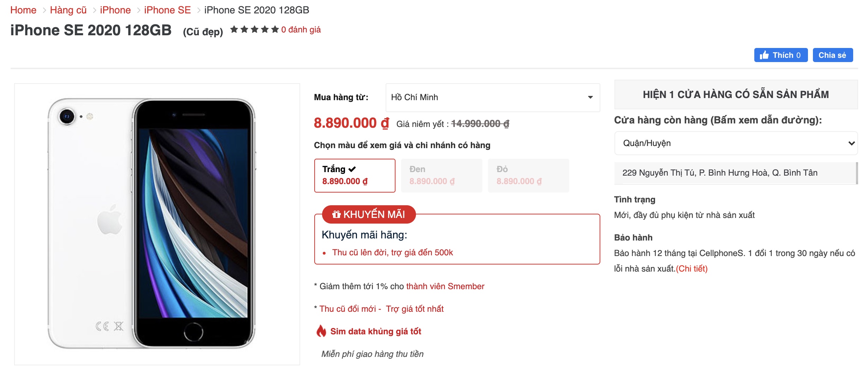Click the caret arrow of city selector
Image resolution: width=868 pixels, height=371 pixels.
[590, 97]
